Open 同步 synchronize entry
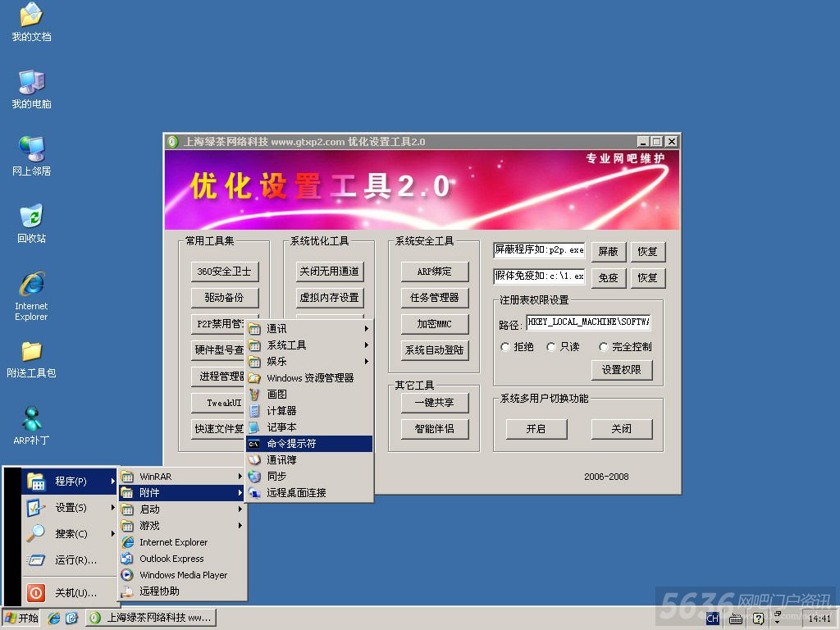The height and width of the screenshot is (630, 840). tap(309, 477)
